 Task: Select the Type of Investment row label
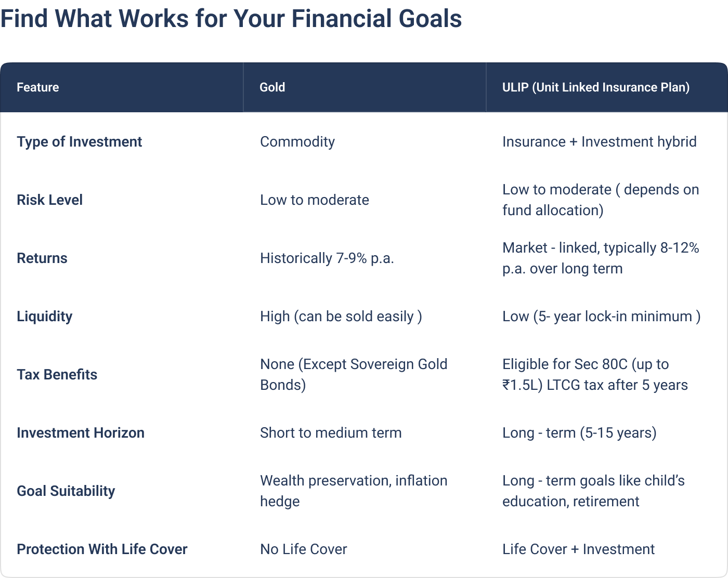[x=79, y=142]
